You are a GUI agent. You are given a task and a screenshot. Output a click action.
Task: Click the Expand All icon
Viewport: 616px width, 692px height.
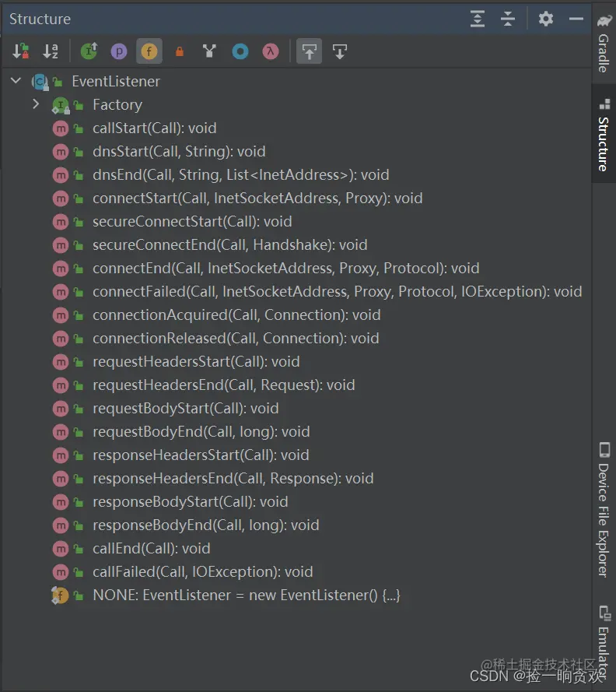tap(478, 19)
